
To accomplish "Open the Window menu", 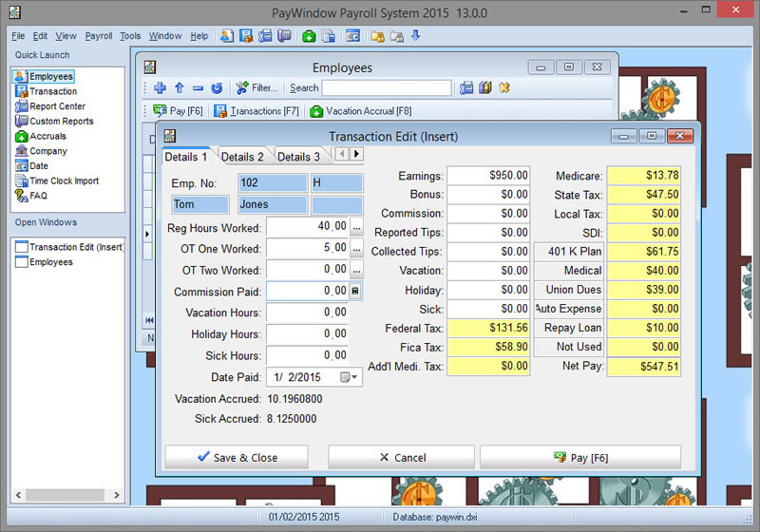I will 164,36.
